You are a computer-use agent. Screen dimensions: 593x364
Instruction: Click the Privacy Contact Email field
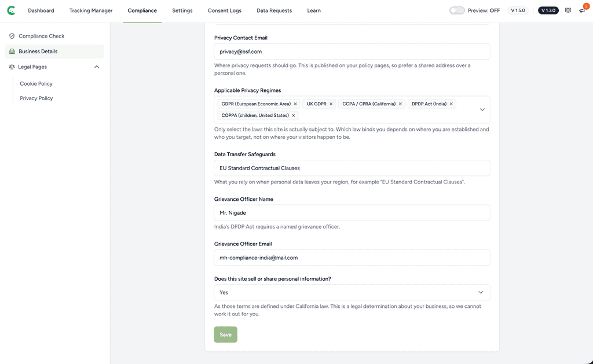click(352, 52)
